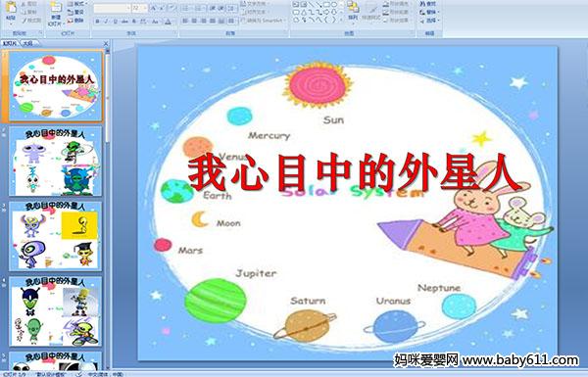This screenshot has width=588, height=377.
Task: Toggle Italic formatting
Action: point(106,22)
